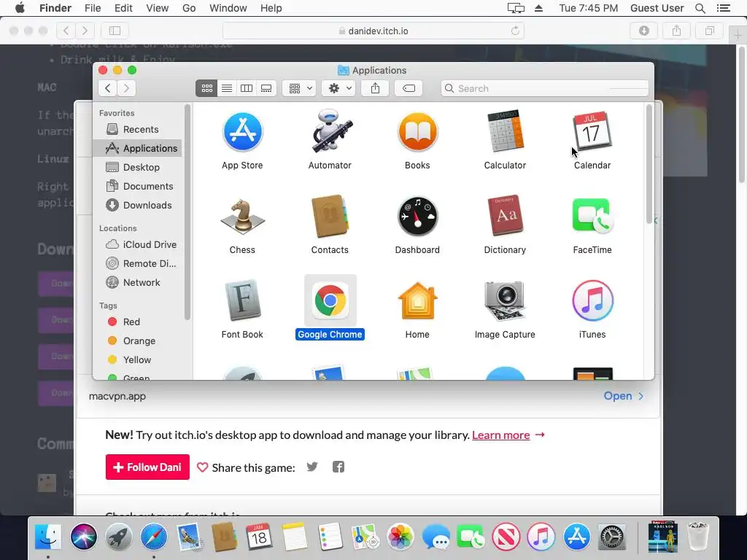Show Safari downloads button

643,31
